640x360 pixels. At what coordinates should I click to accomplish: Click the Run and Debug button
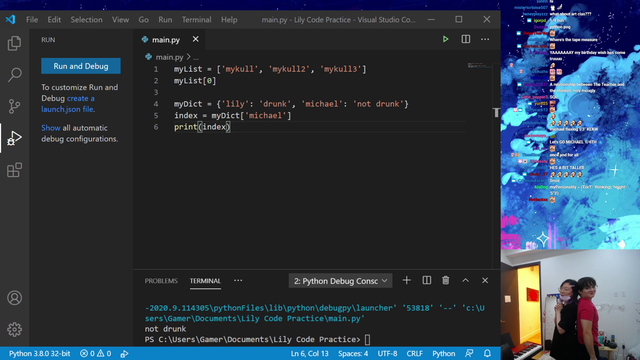(x=81, y=66)
